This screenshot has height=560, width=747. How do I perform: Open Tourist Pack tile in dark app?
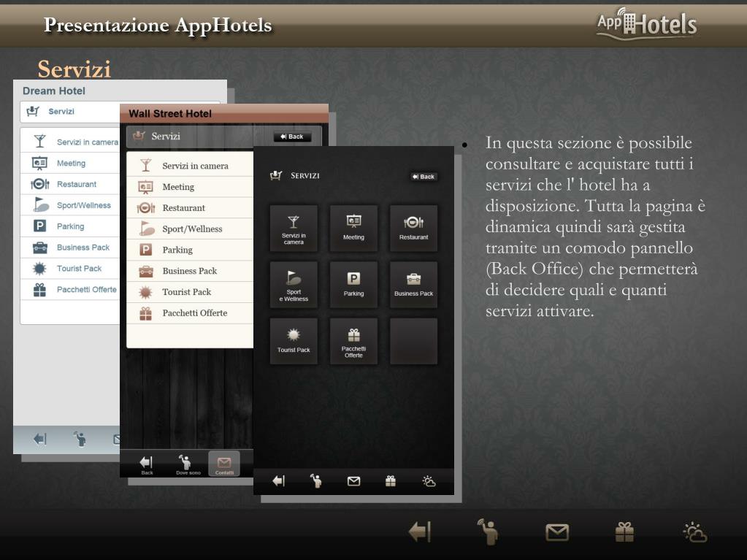tap(294, 341)
